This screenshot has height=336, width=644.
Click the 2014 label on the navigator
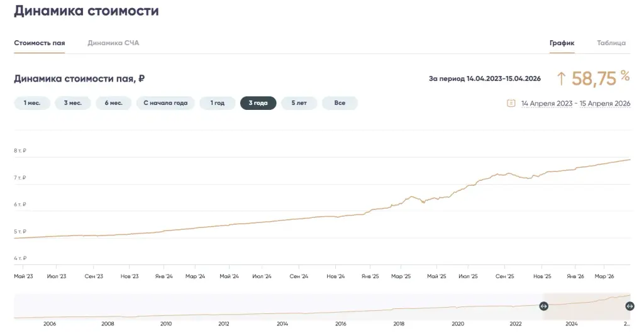pos(282,323)
